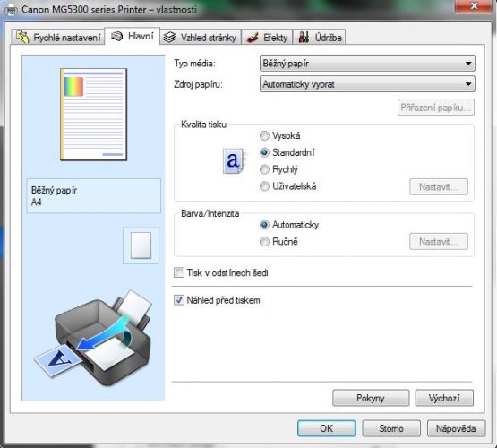Click the print quality letter 'a' icon
This screenshot has height=448, width=497.
pos(234,160)
